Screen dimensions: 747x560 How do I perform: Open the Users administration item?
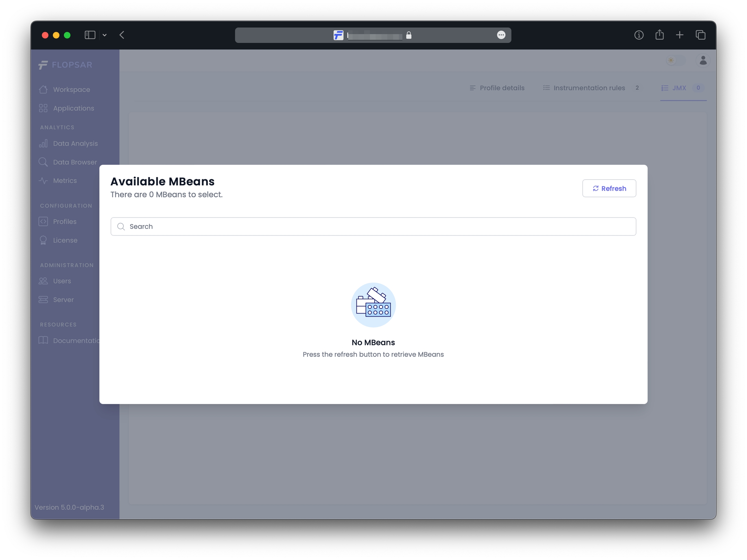tap(62, 281)
